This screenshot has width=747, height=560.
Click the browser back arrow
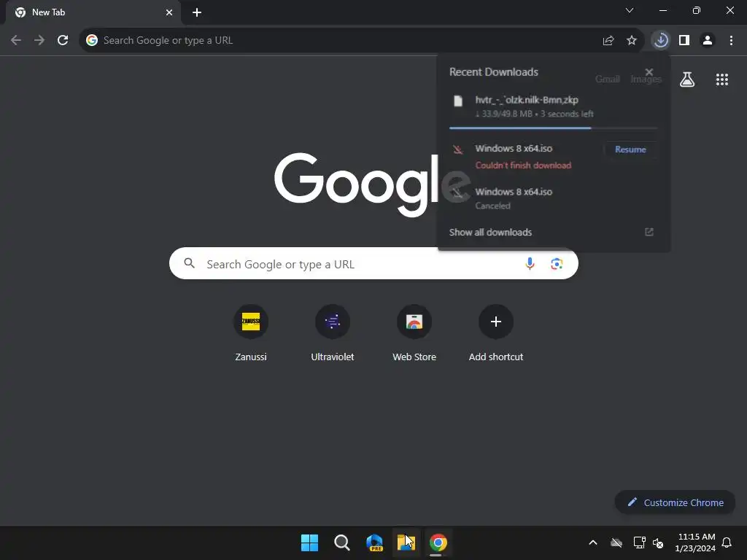16,41
